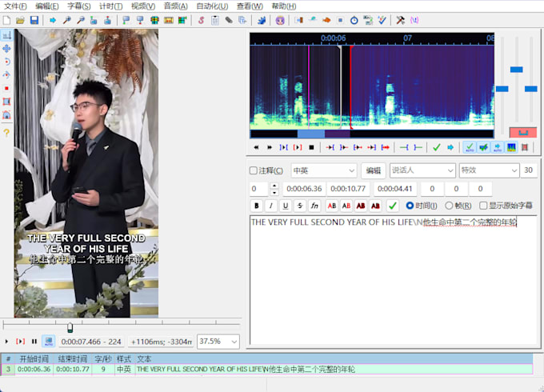Open the 音频 Audio menu
Screen dimensions: 544x392
[x=175, y=6]
